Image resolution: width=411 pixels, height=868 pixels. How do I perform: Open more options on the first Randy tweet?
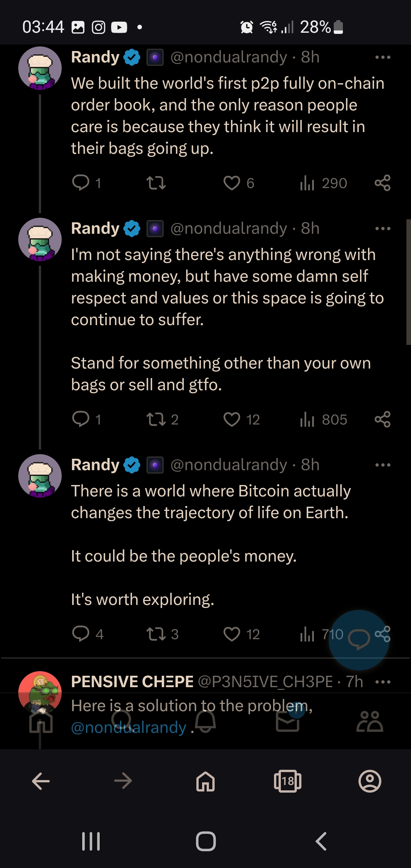(x=383, y=57)
